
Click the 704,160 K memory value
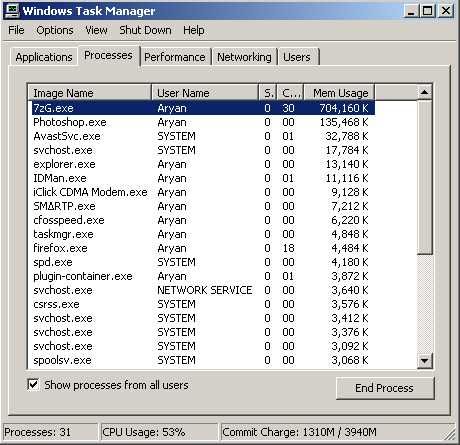point(344,108)
